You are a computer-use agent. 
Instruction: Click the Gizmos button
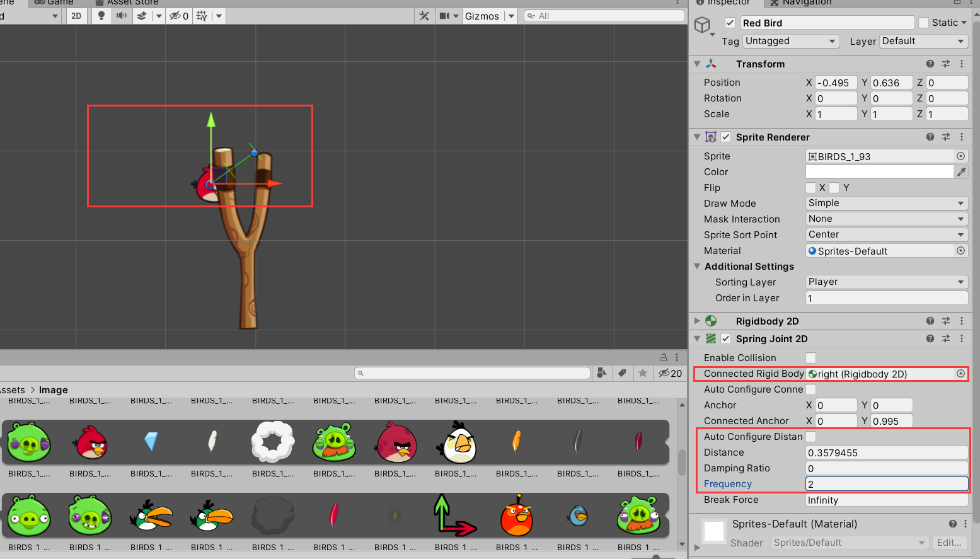pos(482,16)
